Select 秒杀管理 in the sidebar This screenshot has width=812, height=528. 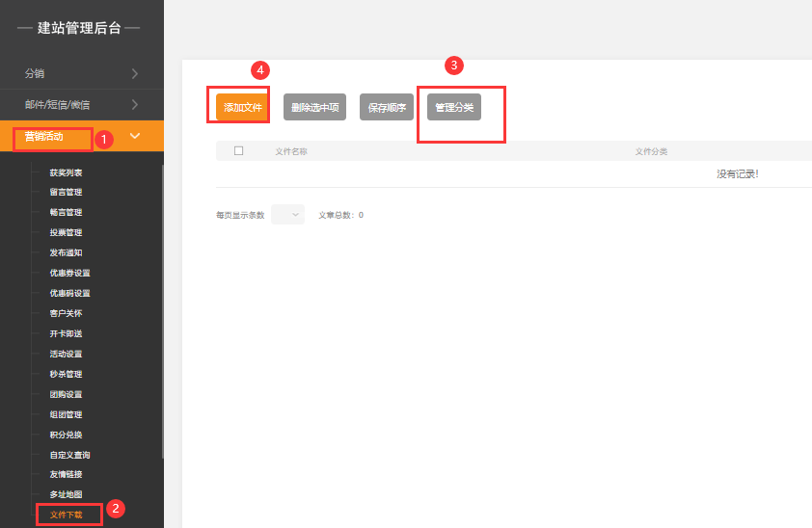(x=66, y=375)
